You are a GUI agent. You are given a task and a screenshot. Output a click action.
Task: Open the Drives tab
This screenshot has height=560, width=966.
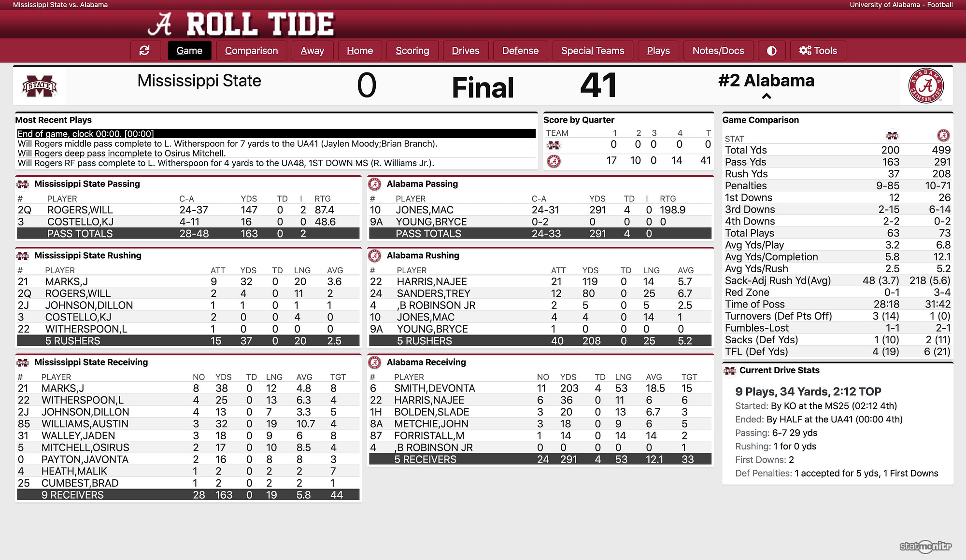tap(466, 51)
